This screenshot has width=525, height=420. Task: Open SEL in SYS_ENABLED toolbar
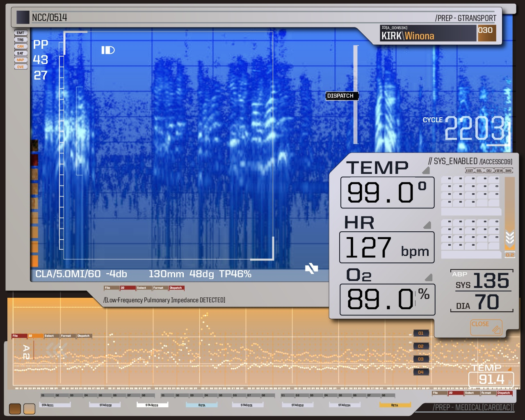(x=479, y=171)
